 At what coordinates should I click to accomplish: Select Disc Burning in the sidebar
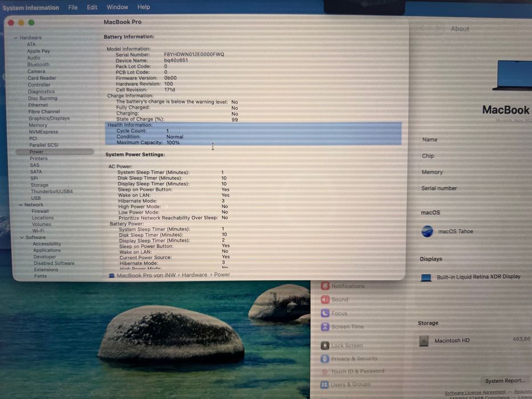click(x=43, y=99)
